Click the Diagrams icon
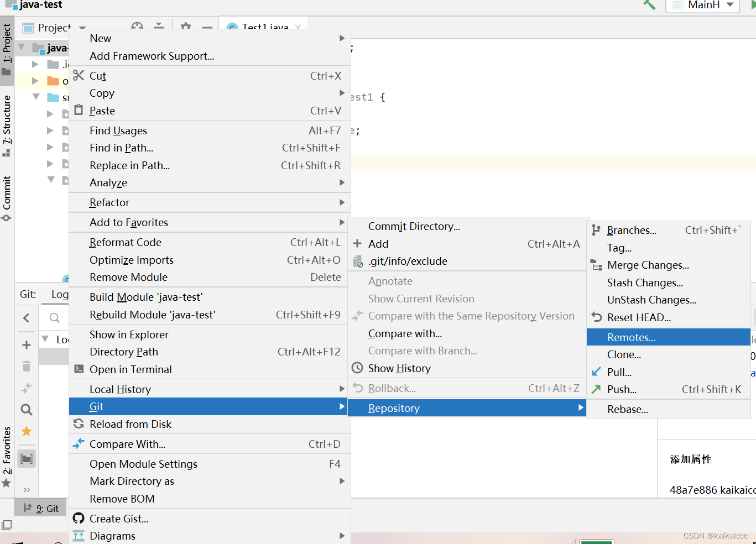Screen dimensions: 756x544 pyautogui.click(x=79, y=535)
